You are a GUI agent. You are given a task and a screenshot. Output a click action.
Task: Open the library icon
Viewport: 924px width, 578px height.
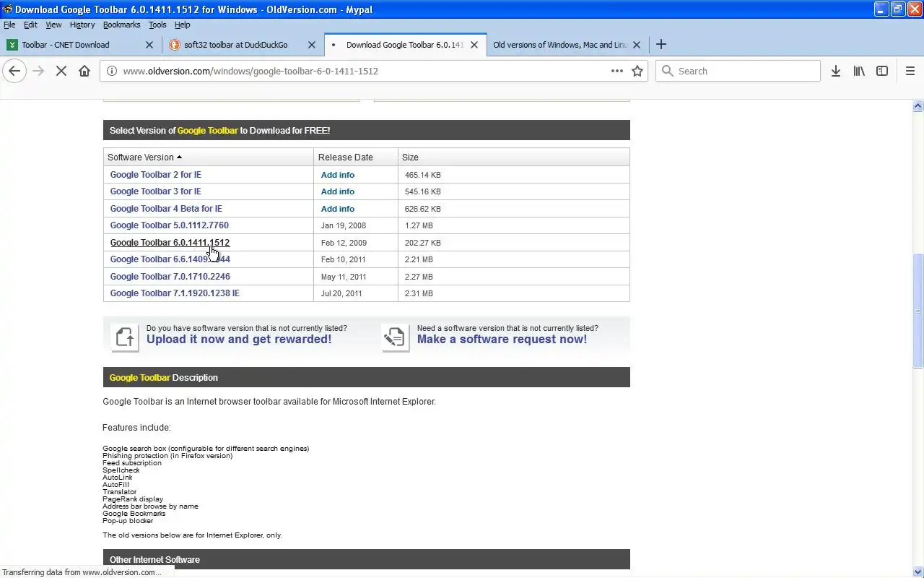[x=859, y=71]
